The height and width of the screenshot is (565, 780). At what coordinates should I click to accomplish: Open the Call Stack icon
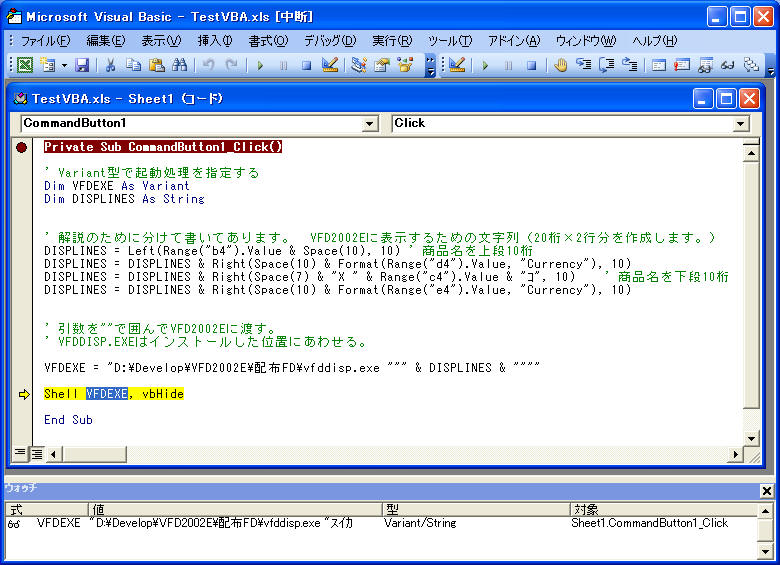click(751, 65)
